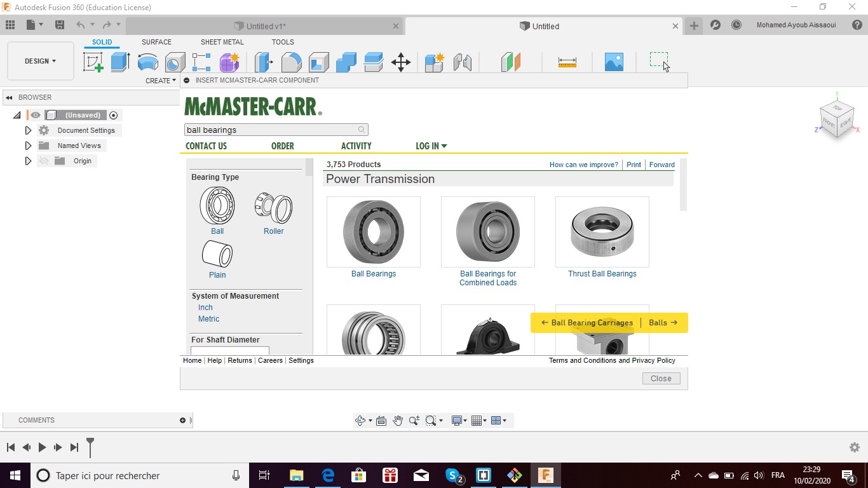Expand the Named Views node
The height and width of the screenshot is (488, 868).
[28, 146]
